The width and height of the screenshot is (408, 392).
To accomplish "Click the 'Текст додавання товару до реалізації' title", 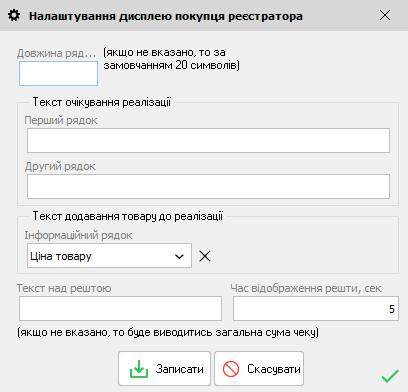I will (x=128, y=216).
